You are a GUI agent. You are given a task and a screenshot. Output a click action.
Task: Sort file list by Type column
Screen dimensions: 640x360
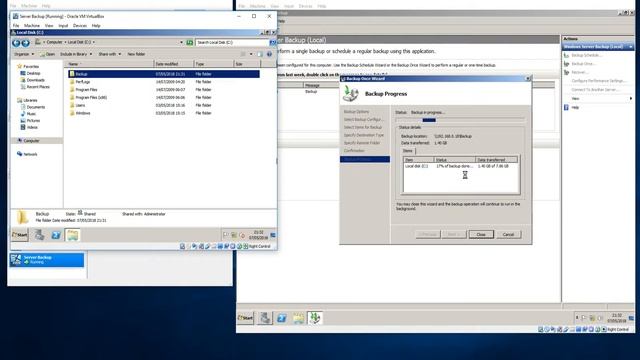[x=213, y=64]
